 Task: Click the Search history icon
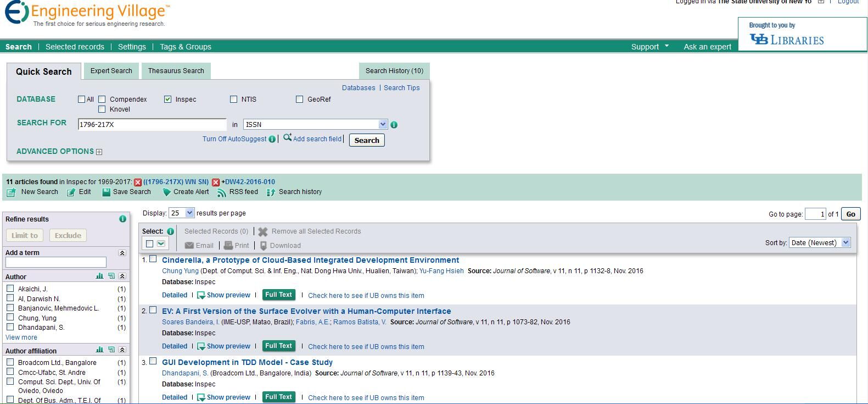click(271, 192)
